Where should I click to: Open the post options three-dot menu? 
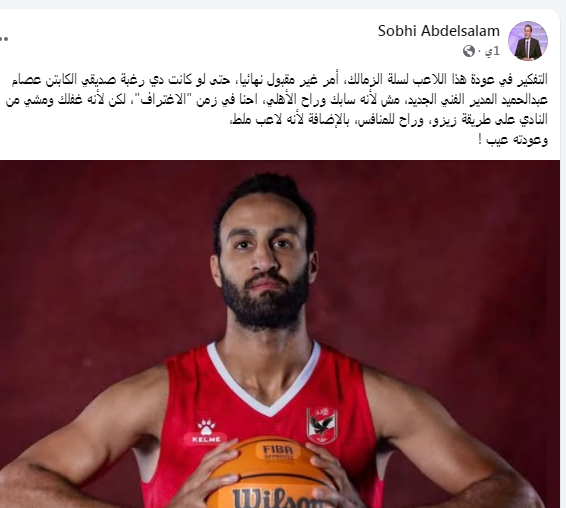[x=4, y=38]
